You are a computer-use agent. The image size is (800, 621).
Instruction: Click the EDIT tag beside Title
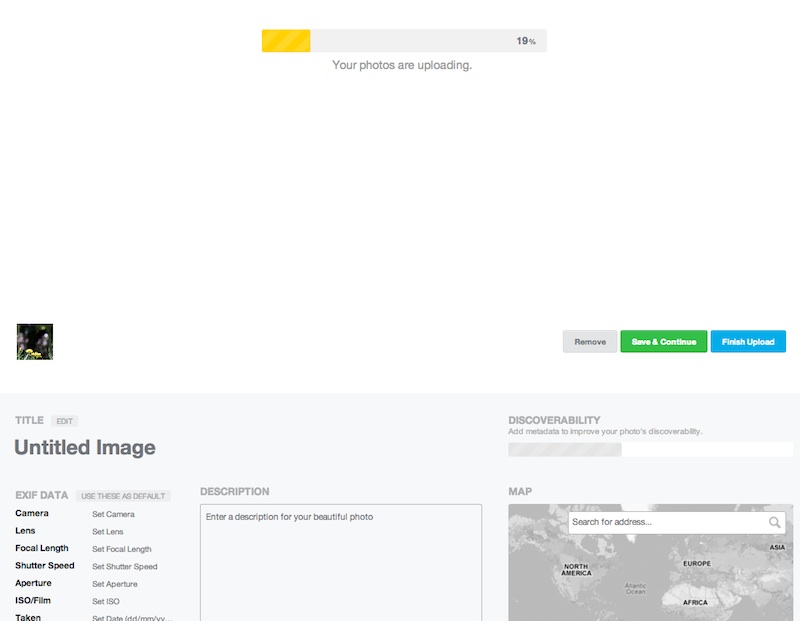[x=64, y=421]
